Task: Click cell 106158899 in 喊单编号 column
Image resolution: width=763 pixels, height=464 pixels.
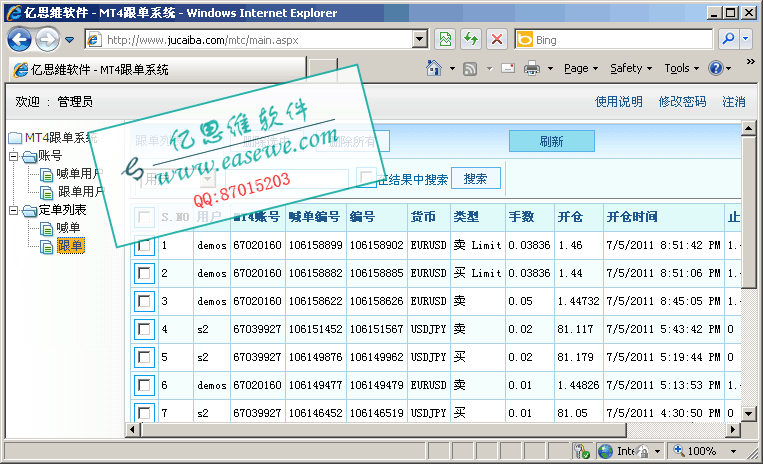Action: coord(315,246)
